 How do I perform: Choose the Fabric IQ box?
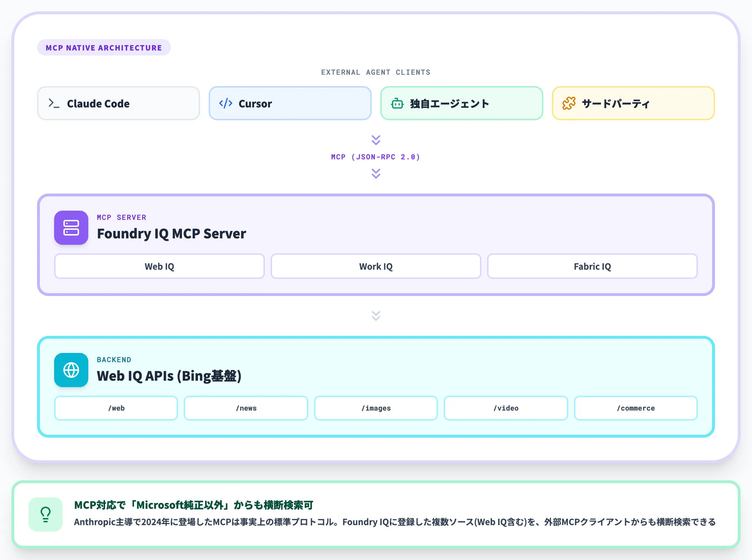592,266
